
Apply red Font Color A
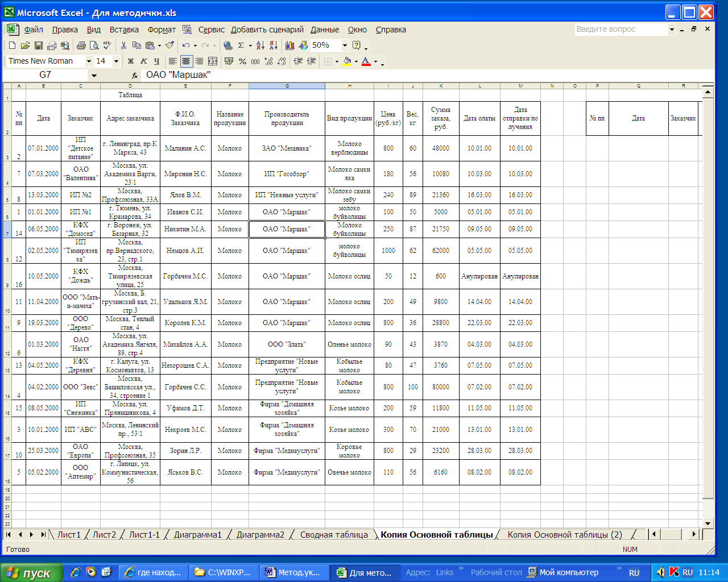(x=366, y=61)
